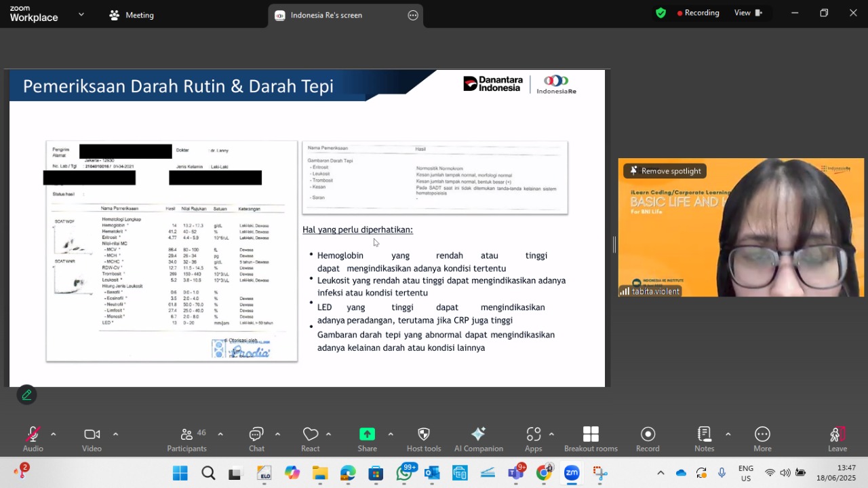Expand Video options chevron
Image resolution: width=868 pixels, height=488 pixels.
(115, 434)
